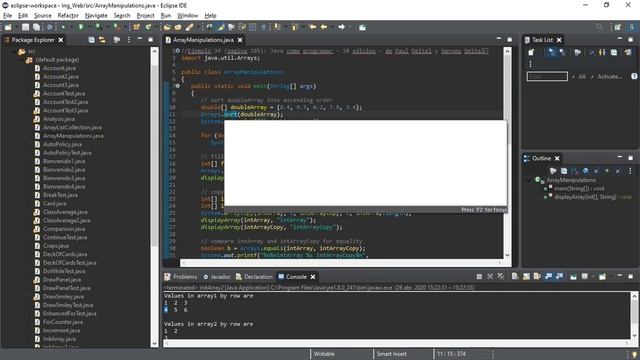Toggle Categorized view in Task List
640x360 pixels.
(x=551, y=52)
